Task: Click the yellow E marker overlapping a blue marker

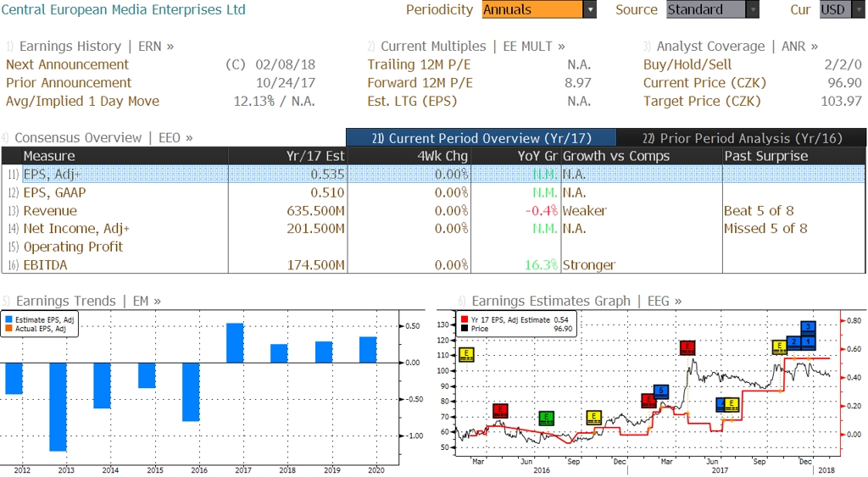Action: pyautogui.click(x=732, y=404)
